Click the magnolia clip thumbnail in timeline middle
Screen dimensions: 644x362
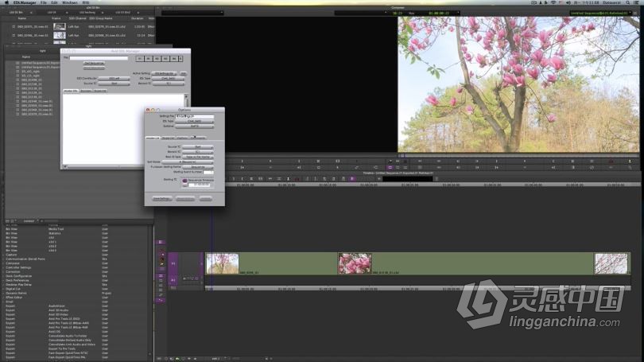tap(355, 263)
